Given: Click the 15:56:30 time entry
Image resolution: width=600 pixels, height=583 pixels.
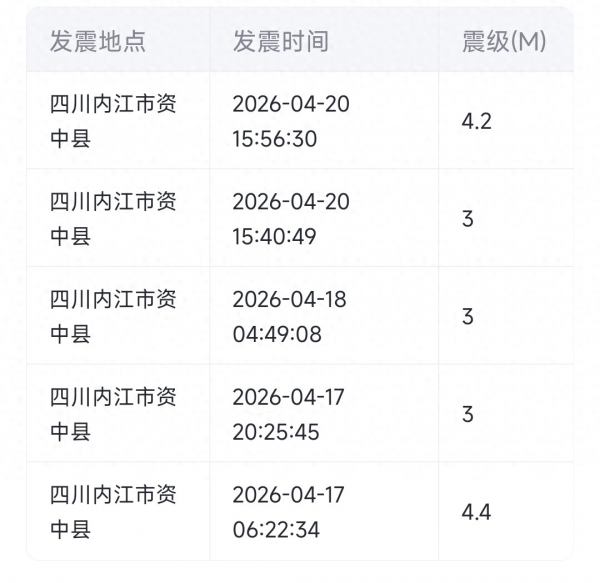Looking at the screenshot, I should (x=274, y=139).
